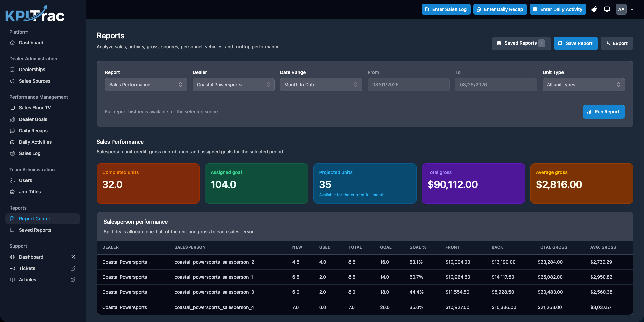Viewport: 644px width, 322px height.
Task: Click the Tickets icon in Support
Action: click(12, 268)
